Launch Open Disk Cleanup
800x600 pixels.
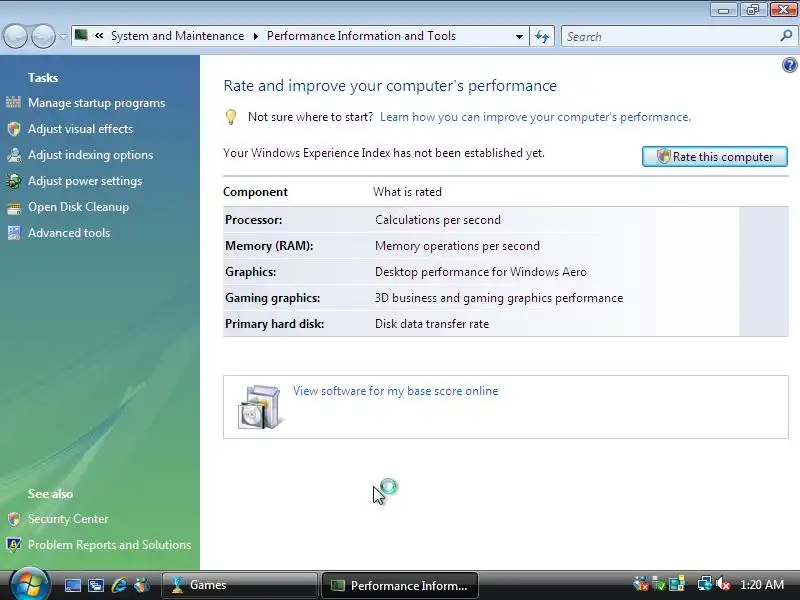point(78,207)
